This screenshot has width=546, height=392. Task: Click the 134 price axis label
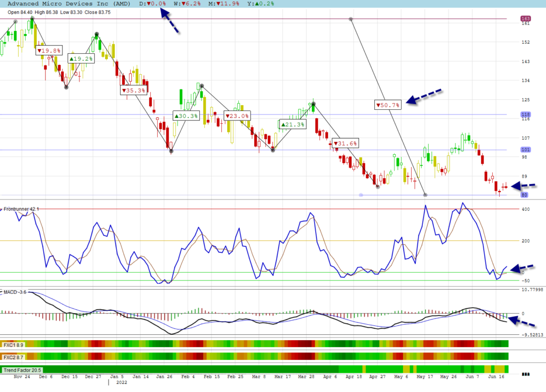[526, 81]
